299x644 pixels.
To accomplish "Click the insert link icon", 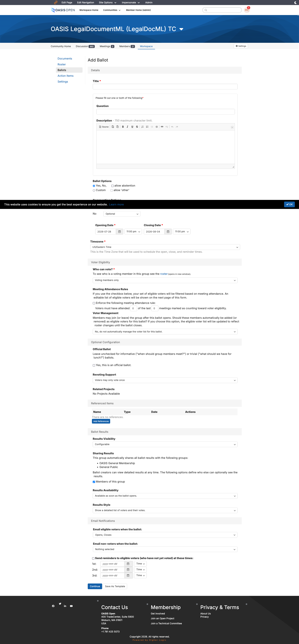I will click(162, 127).
